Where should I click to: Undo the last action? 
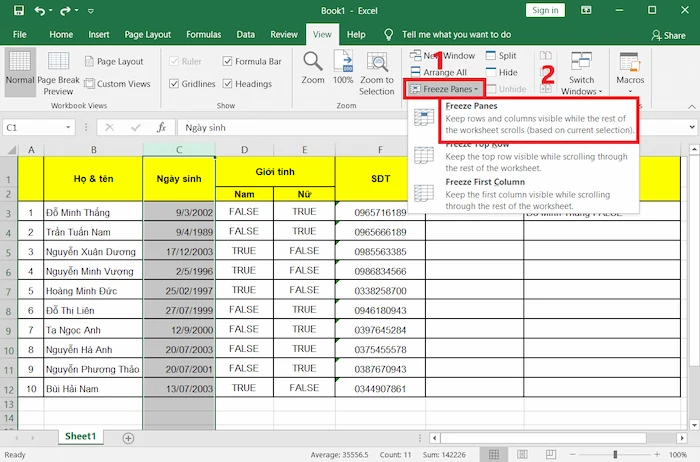point(40,10)
